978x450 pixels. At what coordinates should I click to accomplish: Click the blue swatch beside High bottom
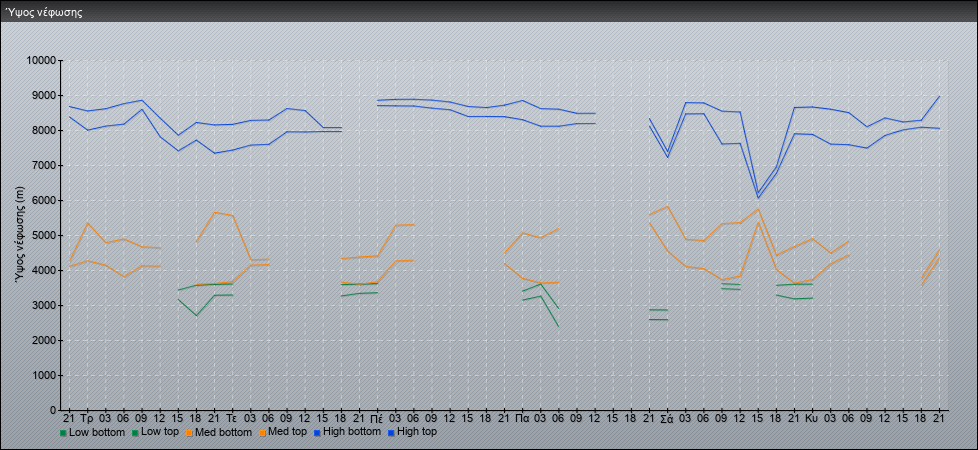317,432
